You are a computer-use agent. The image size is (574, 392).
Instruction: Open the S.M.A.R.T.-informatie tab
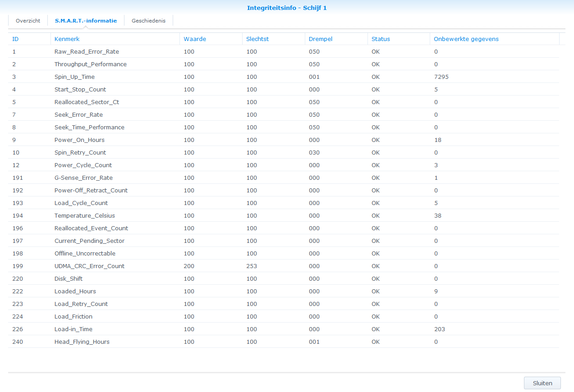pyautogui.click(x=86, y=21)
